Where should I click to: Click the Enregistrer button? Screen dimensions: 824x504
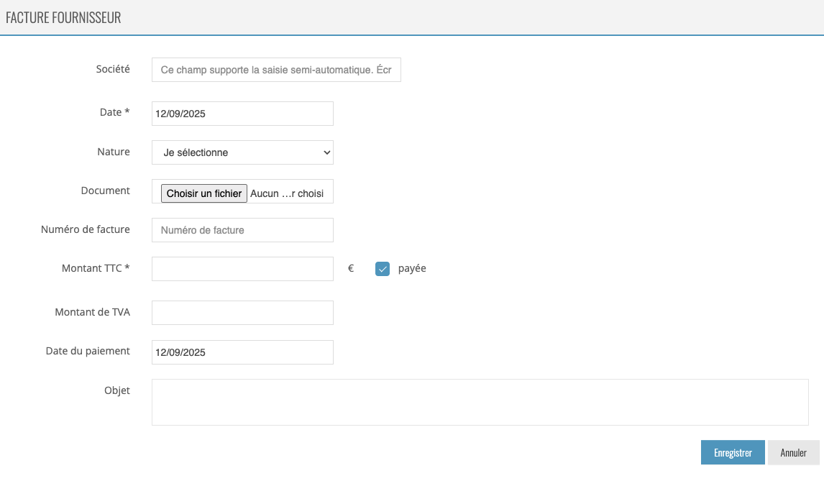(733, 452)
